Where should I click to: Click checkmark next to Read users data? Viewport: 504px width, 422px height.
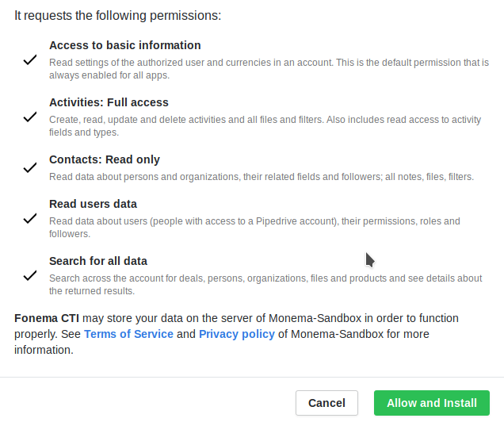click(x=30, y=218)
